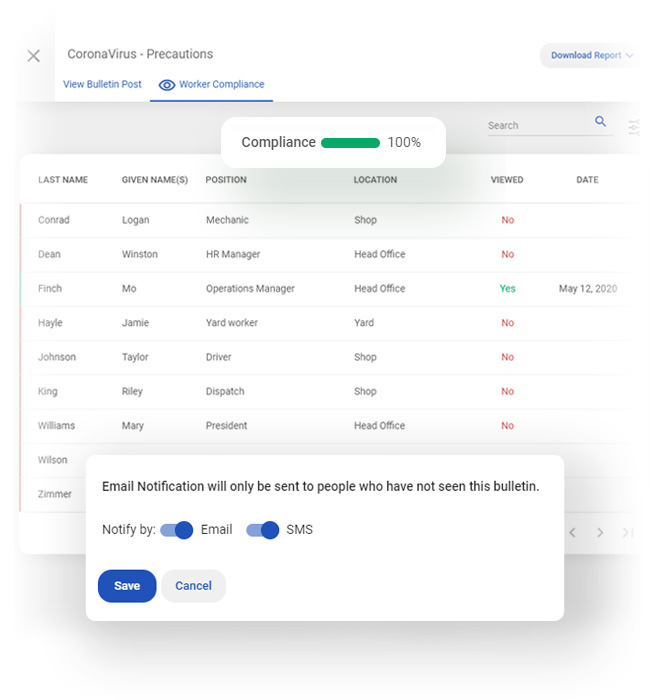Viewport: 650px width, 700px height.
Task: Click No viewed status for Williams
Action: 508,425
